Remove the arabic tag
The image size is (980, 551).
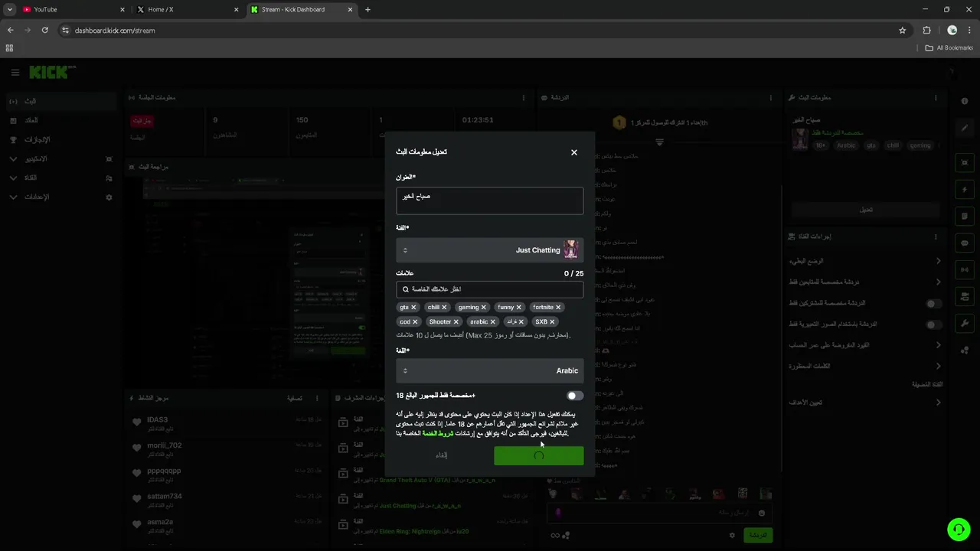(x=492, y=322)
